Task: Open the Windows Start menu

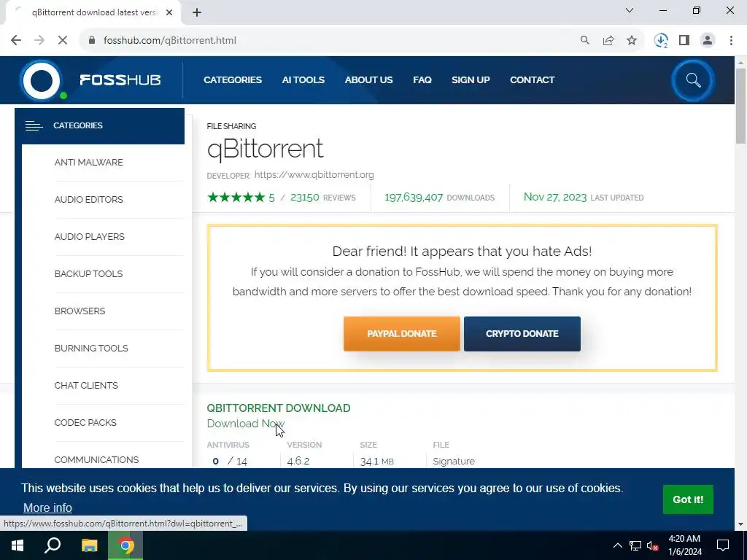Action: click(x=18, y=545)
